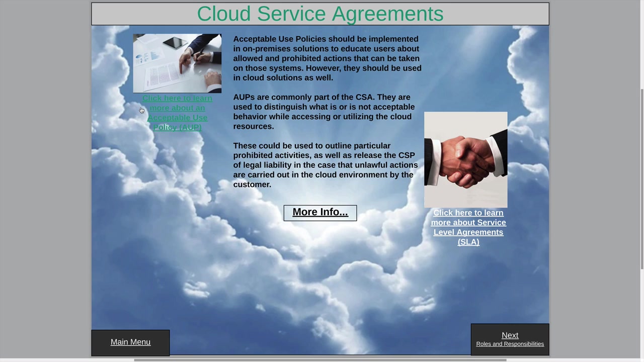Go to the Main Menu
The width and height of the screenshot is (644, 362).
(130, 342)
